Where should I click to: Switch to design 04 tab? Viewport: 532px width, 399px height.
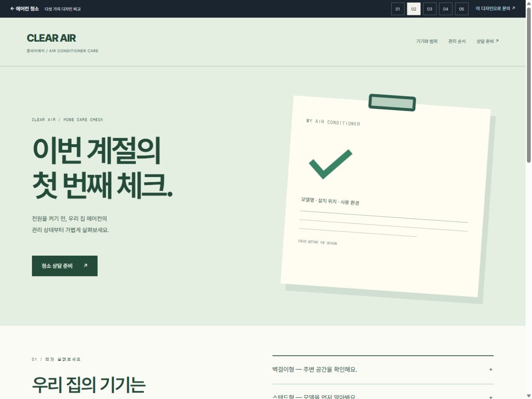click(446, 9)
